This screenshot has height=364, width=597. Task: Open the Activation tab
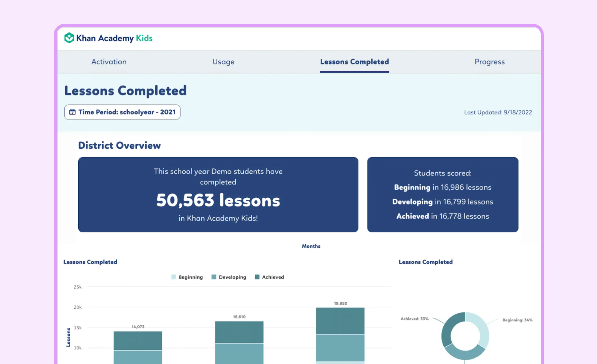tap(109, 62)
